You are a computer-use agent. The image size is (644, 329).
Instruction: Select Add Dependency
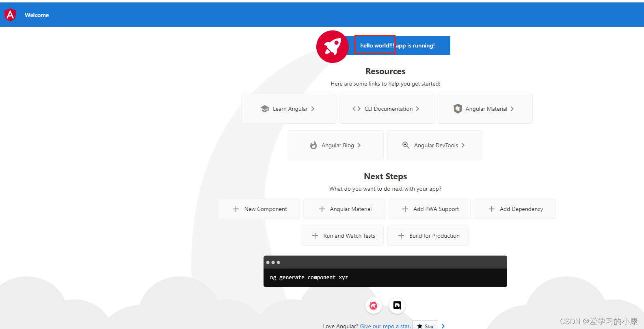pyautogui.click(x=515, y=209)
